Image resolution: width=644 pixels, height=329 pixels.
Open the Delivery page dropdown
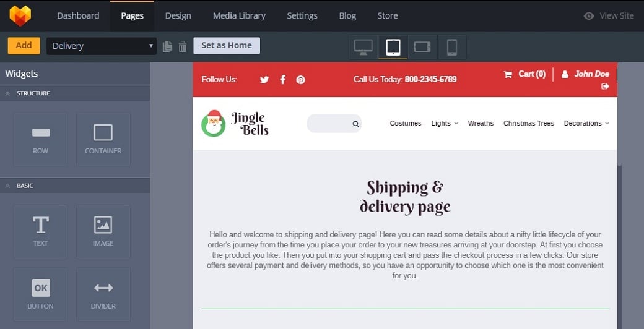click(x=102, y=46)
